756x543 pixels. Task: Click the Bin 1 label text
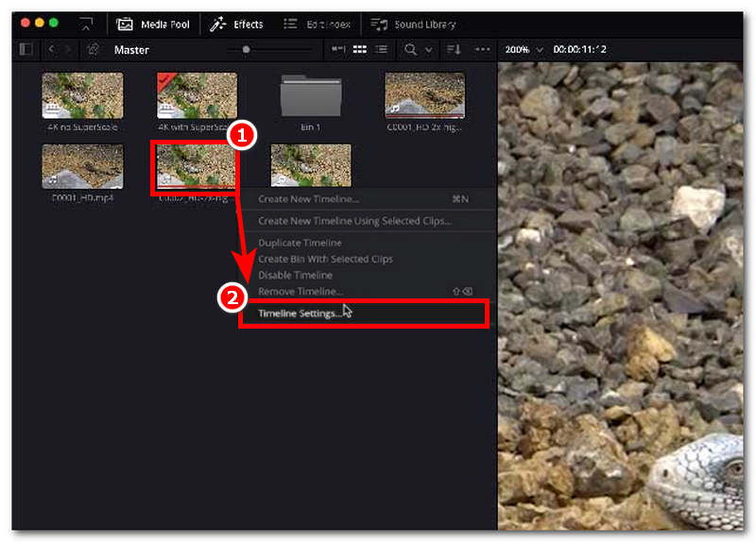[x=311, y=127]
